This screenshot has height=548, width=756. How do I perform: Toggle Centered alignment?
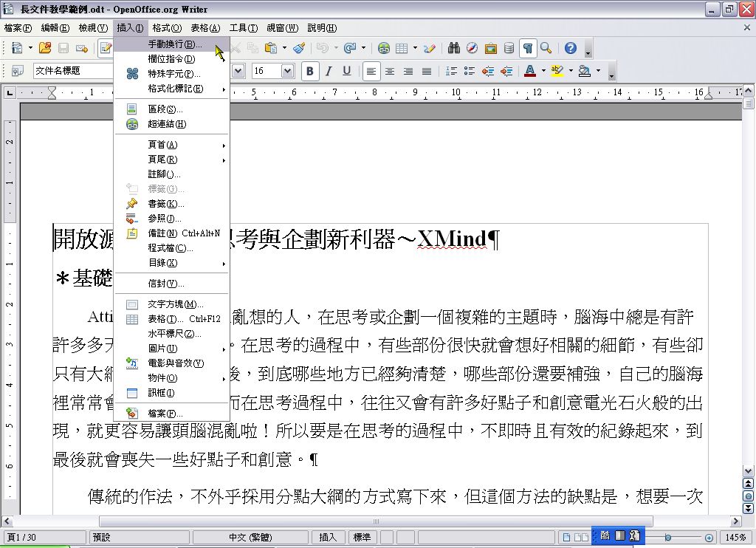pyautogui.click(x=390, y=72)
